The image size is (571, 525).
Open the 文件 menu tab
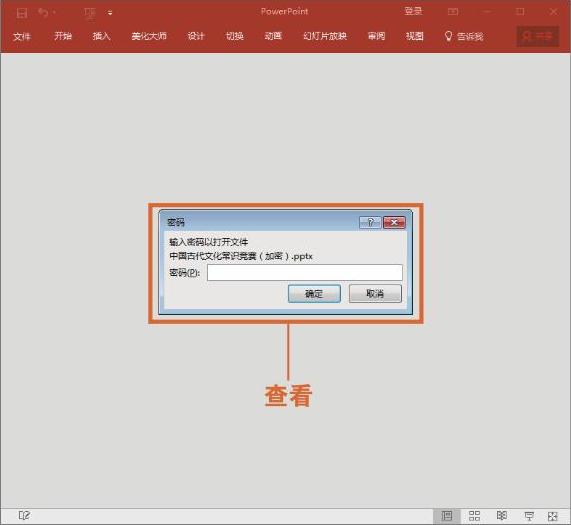tap(22, 36)
